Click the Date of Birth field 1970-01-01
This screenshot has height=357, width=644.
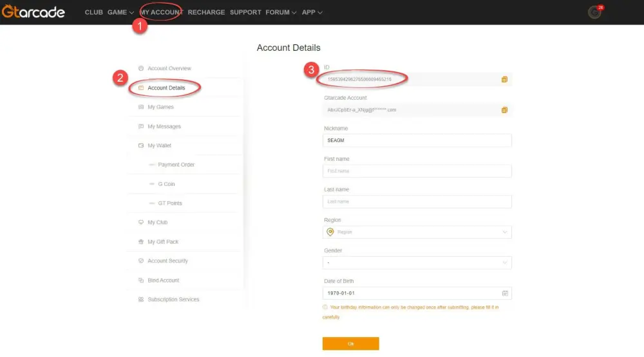[417, 293]
